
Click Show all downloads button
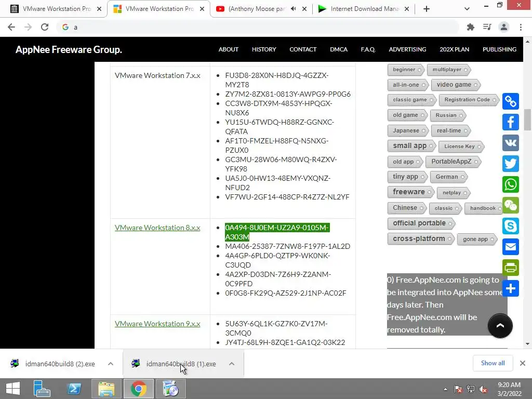click(493, 363)
